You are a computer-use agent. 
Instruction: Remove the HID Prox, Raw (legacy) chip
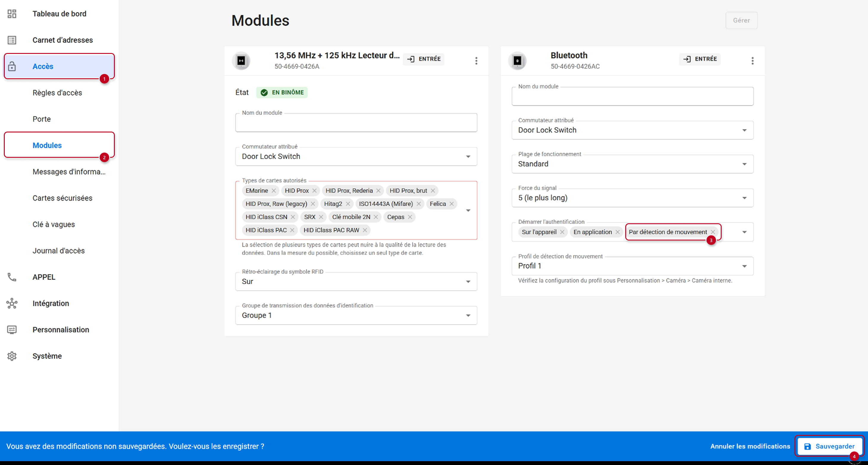[313, 204]
